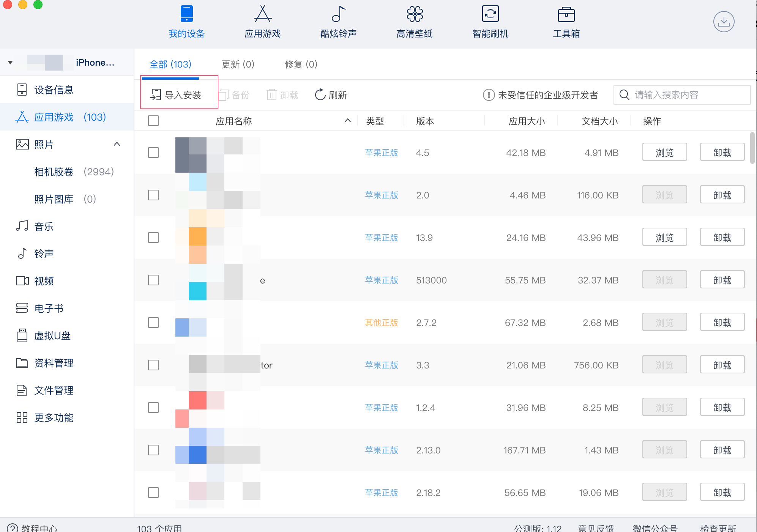Screen dimensions: 757x532
Task: Switch to the 更新 (0) tab
Action: pos(238,64)
